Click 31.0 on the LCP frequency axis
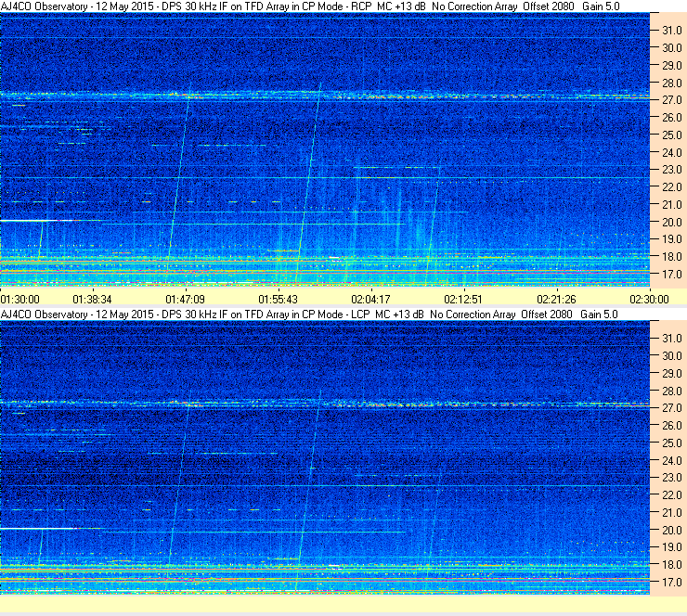The width and height of the screenshot is (687, 616). pyautogui.click(x=671, y=339)
